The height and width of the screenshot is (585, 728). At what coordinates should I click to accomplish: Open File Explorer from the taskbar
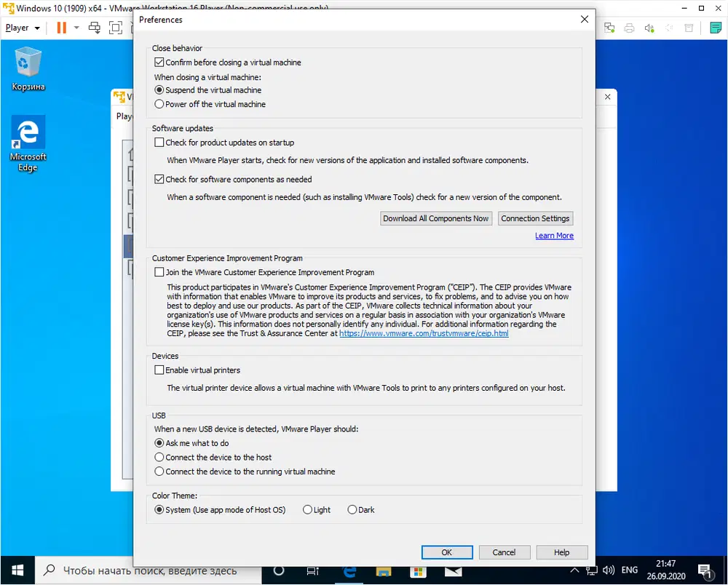[x=384, y=570]
